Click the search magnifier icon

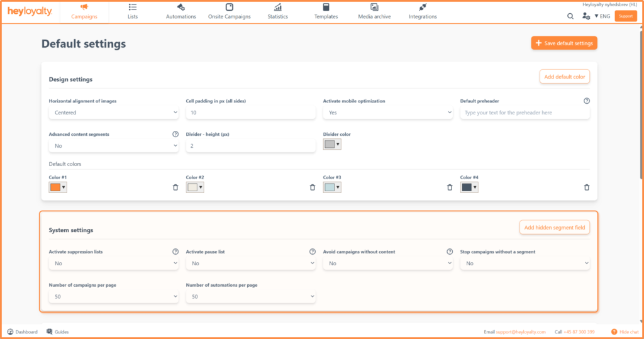click(570, 16)
